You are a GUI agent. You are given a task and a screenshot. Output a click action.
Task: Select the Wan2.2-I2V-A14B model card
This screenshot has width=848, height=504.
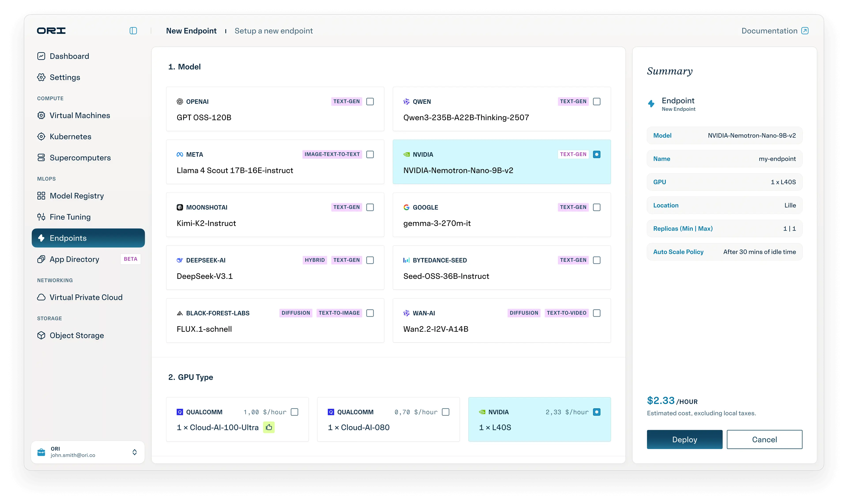(502, 321)
